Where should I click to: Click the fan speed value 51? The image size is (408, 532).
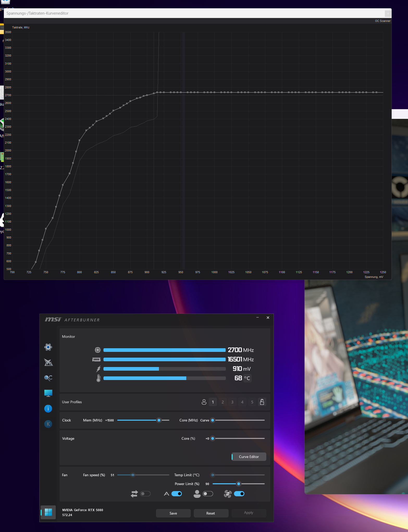tap(113, 475)
